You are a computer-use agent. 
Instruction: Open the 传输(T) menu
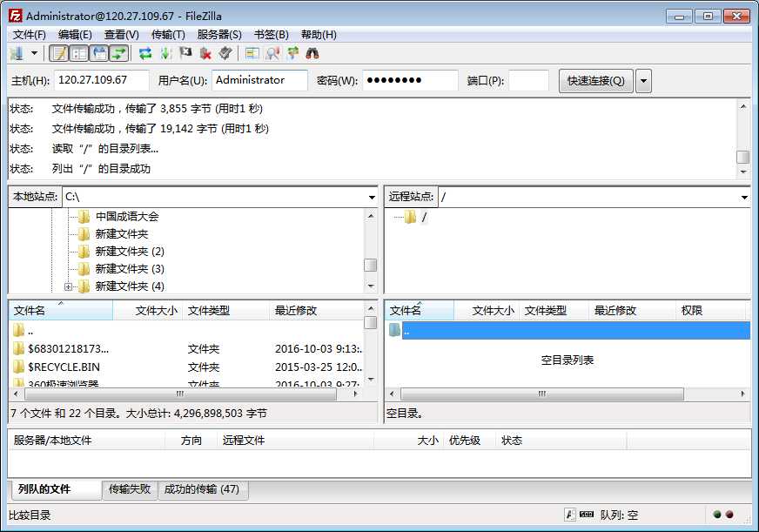(x=168, y=34)
